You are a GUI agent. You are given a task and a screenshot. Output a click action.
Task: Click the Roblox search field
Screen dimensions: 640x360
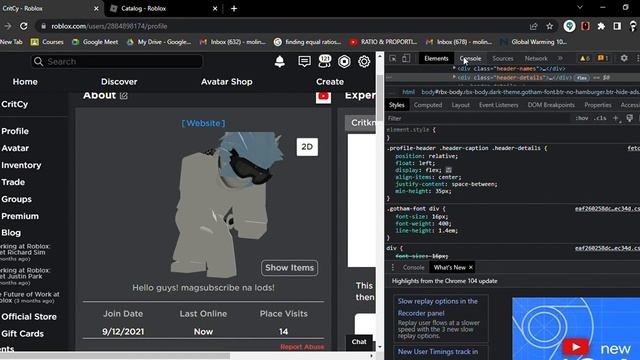[116, 62]
